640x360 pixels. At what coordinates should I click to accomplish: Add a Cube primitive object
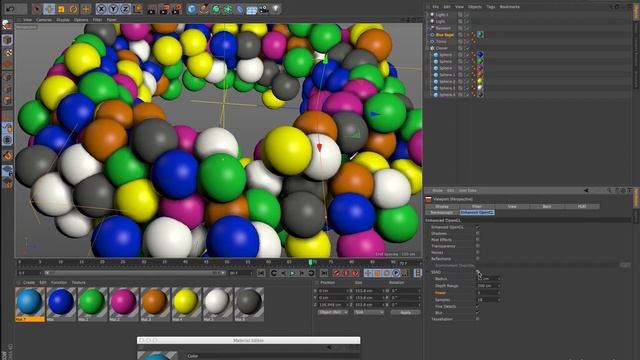coord(192,9)
